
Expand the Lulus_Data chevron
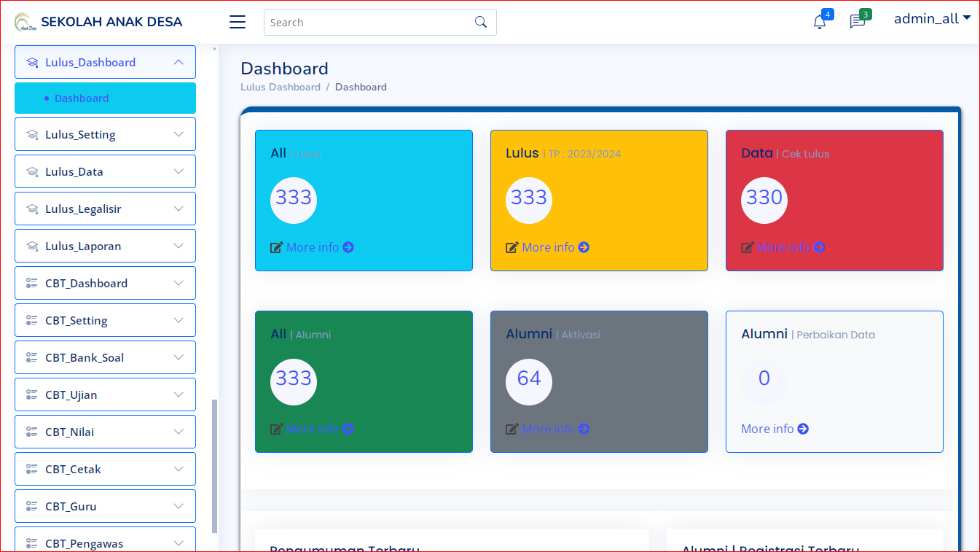[179, 171]
